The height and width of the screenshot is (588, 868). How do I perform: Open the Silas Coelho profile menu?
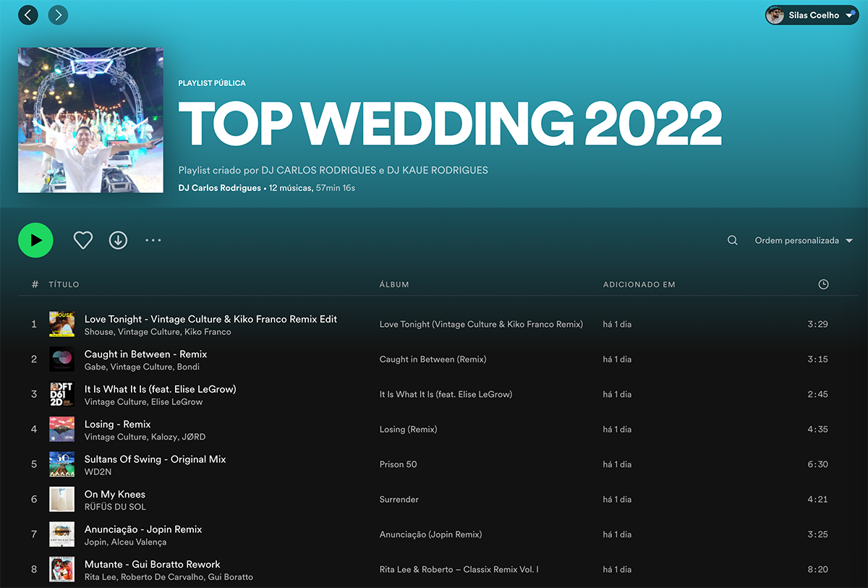pyautogui.click(x=812, y=15)
